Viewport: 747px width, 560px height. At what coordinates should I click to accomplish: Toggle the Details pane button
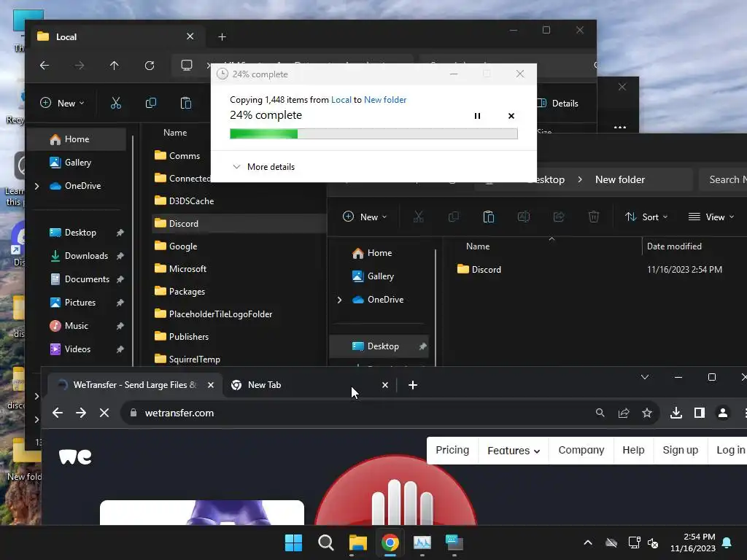click(x=557, y=104)
